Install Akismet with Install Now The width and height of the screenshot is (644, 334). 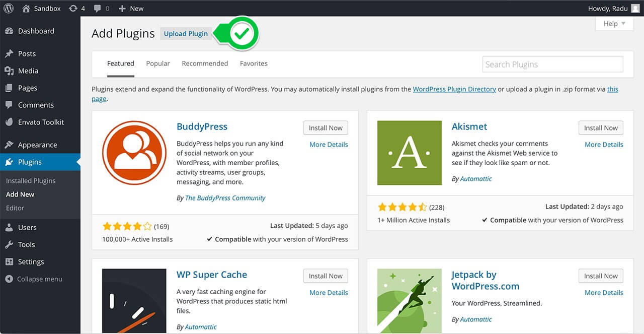tap(601, 128)
